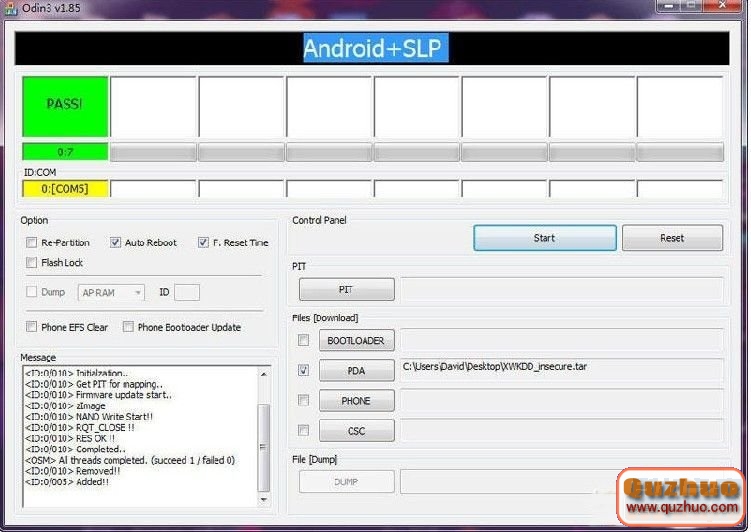Click the message log scrollbar thumb
751x532 pixels.
tap(264, 447)
